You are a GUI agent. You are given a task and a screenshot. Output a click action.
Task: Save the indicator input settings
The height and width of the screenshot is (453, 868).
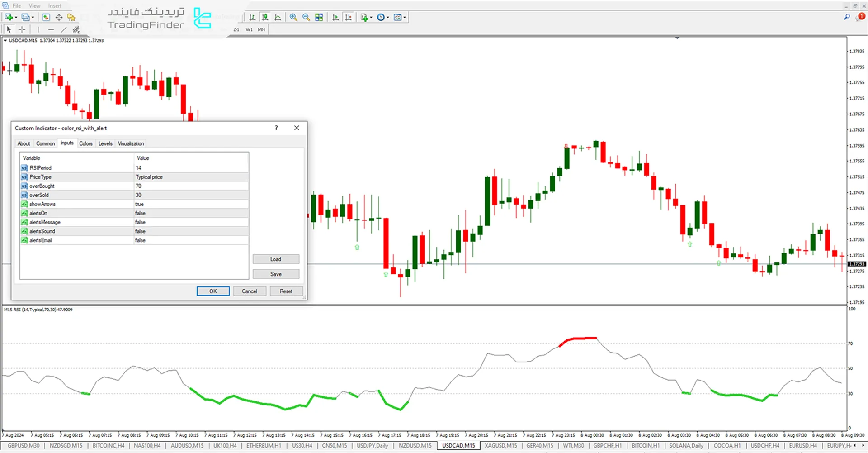click(276, 274)
